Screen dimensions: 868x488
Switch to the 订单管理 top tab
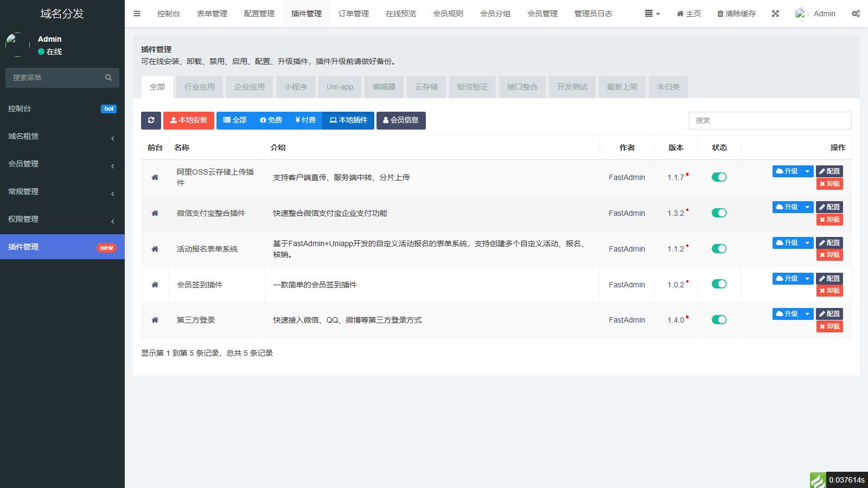pos(353,14)
